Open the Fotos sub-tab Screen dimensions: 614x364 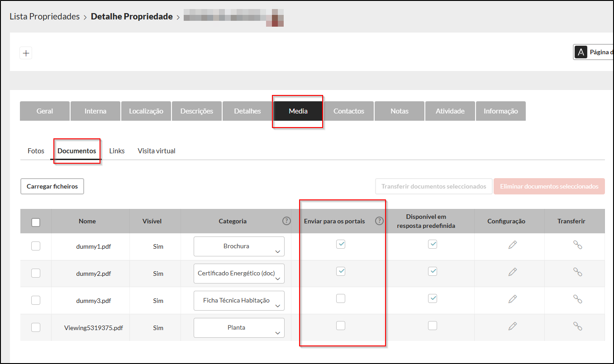click(36, 151)
